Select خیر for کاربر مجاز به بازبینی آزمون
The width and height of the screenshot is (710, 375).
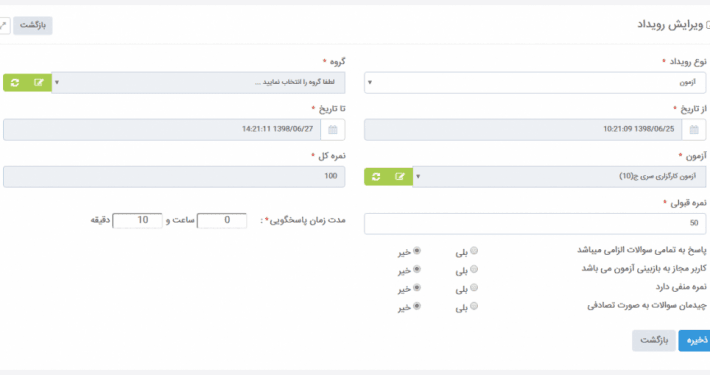pos(417,269)
